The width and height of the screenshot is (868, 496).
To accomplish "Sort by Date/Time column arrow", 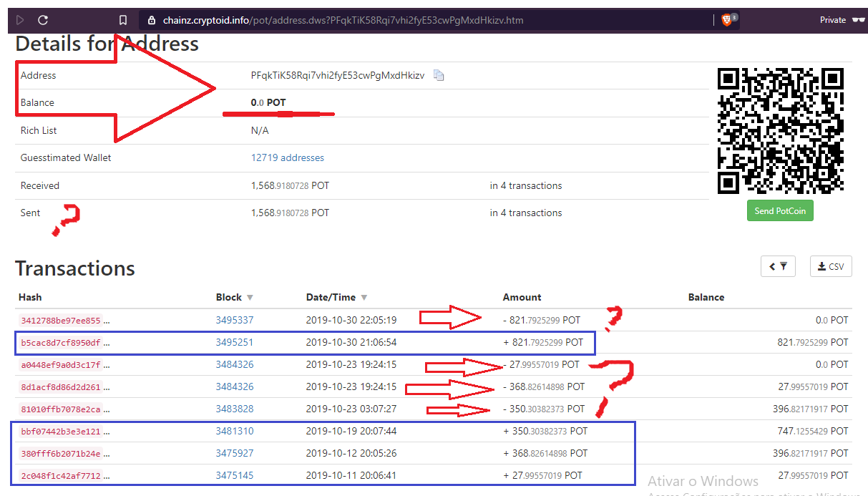I will 364,298.
